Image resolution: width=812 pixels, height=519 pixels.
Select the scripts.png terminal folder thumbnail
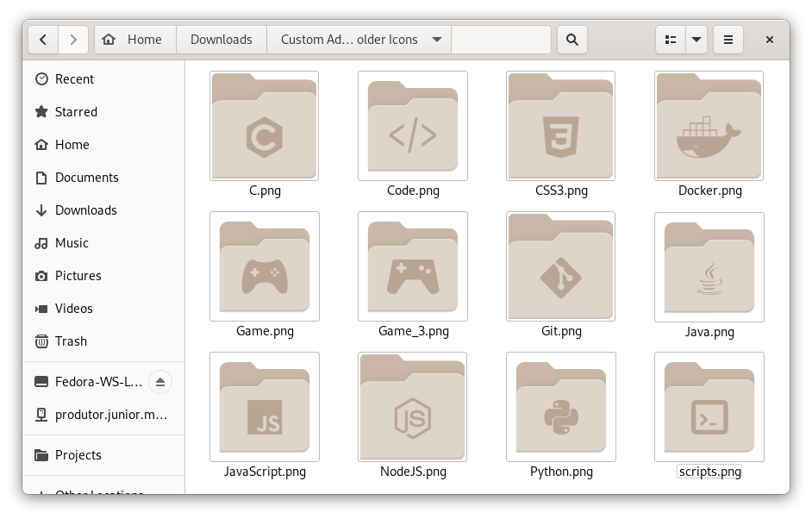pos(709,407)
